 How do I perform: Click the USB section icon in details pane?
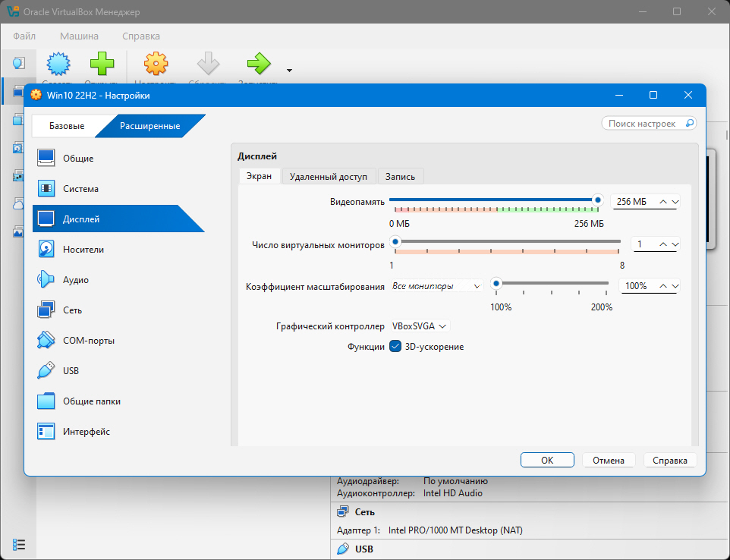tap(343, 549)
